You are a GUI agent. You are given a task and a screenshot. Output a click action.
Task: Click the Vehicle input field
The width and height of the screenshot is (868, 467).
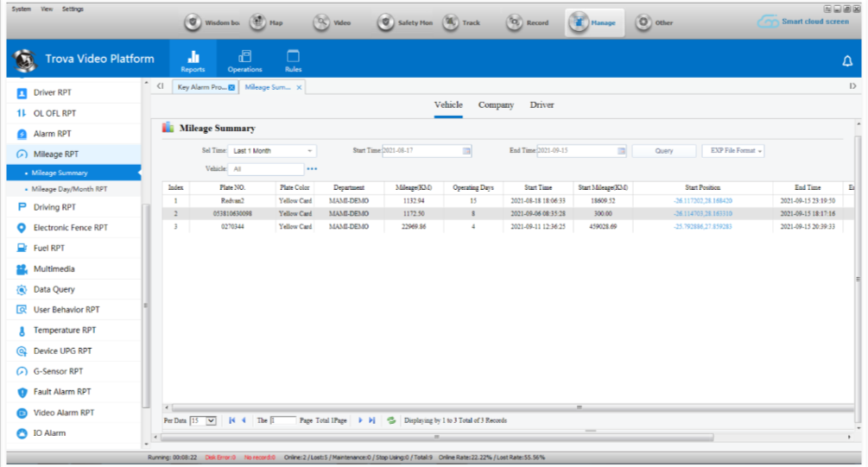266,169
